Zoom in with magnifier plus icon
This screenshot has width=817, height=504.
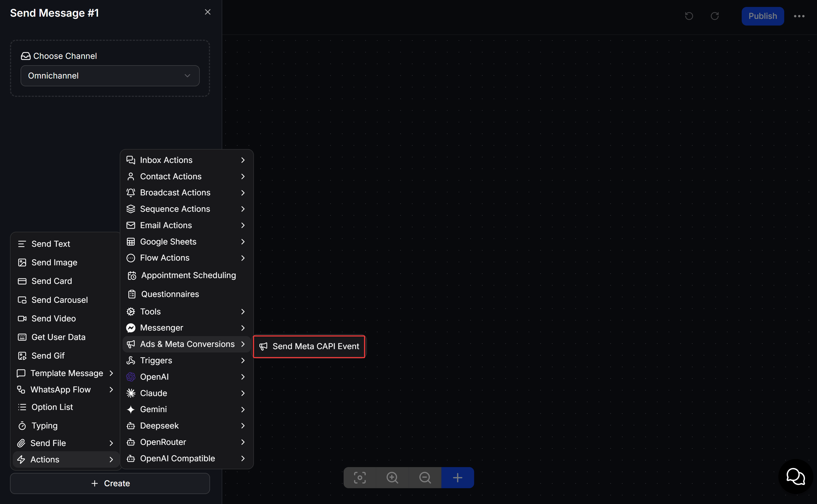pyautogui.click(x=392, y=477)
